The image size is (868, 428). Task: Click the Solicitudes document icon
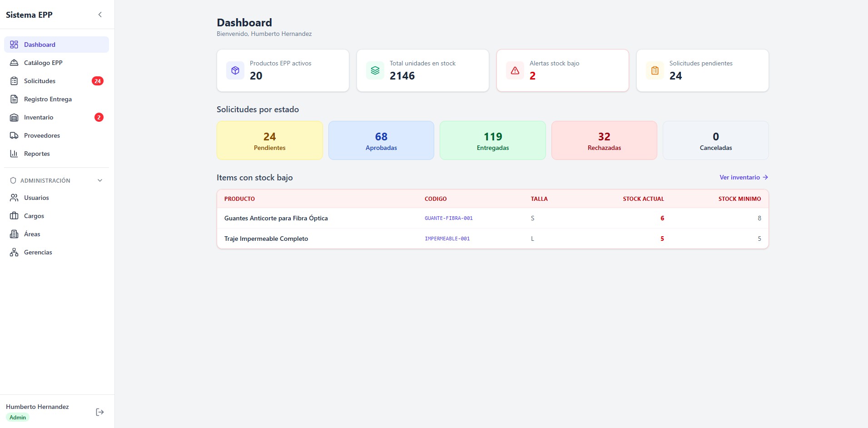14,80
